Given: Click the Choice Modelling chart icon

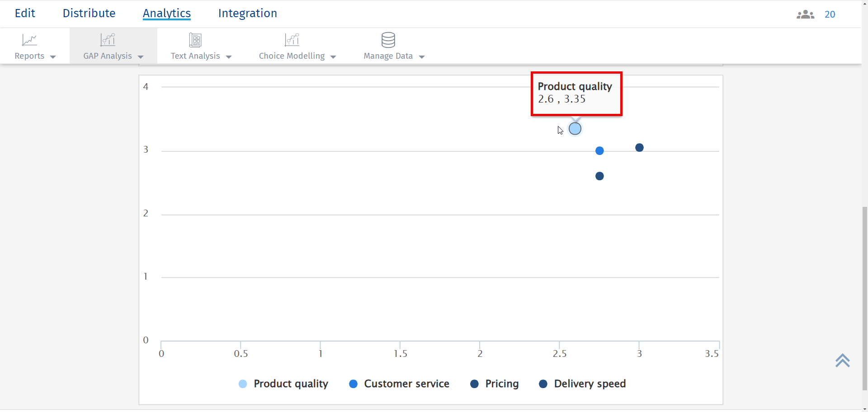Looking at the screenshot, I should click(292, 40).
